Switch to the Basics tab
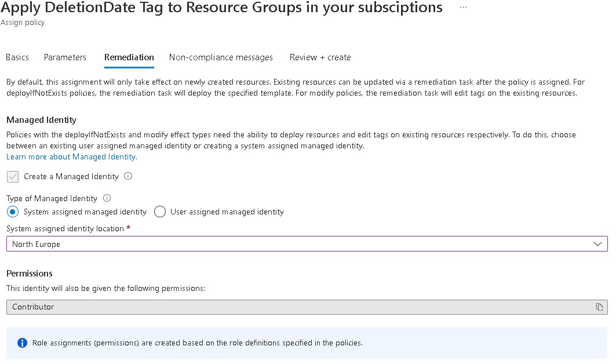The height and width of the screenshot is (364, 616). pyautogui.click(x=17, y=57)
